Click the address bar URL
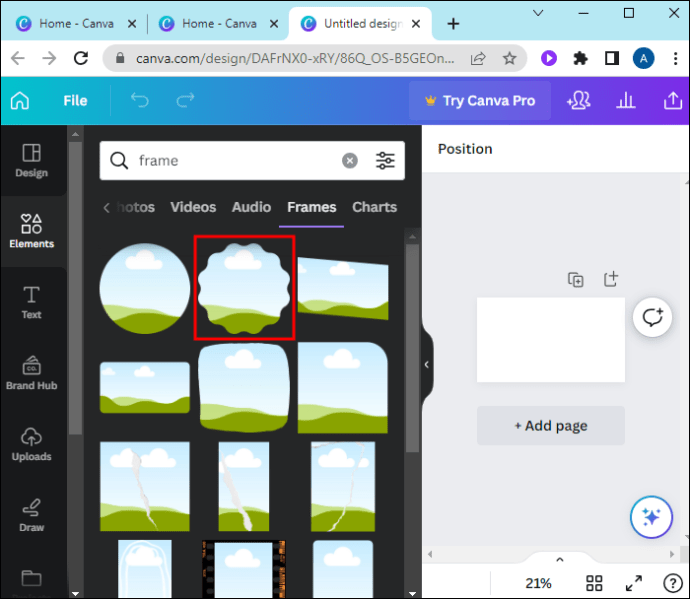This screenshot has width=690, height=599. (x=295, y=58)
